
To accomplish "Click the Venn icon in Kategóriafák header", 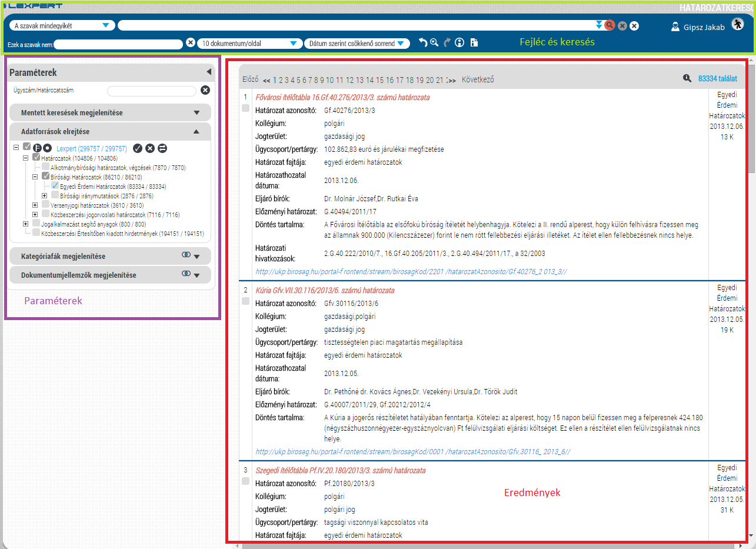I will point(186,255).
